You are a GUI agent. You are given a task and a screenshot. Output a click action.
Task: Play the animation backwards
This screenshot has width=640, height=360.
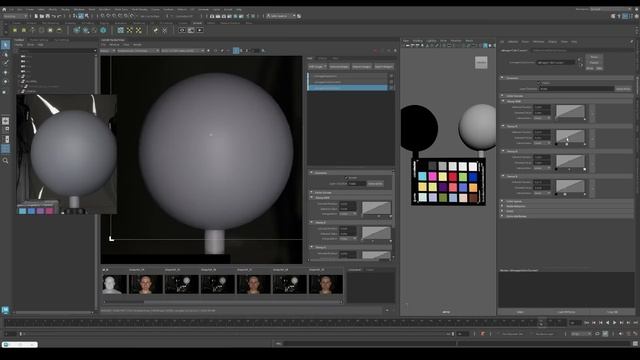[608, 323]
